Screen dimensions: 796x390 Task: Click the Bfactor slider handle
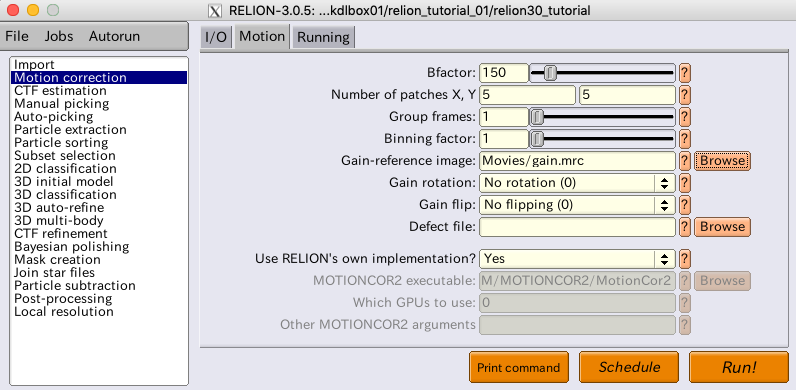pyautogui.click(x=550, y=73)
